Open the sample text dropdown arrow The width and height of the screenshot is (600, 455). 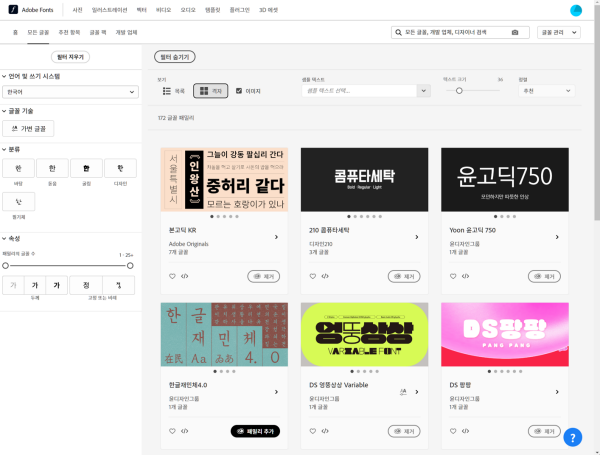[424, 91]
